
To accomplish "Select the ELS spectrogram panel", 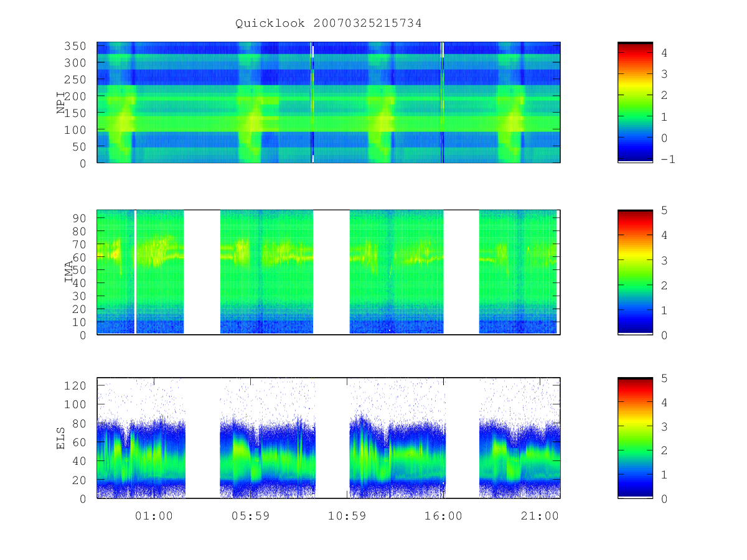I will tap(329, 438).
